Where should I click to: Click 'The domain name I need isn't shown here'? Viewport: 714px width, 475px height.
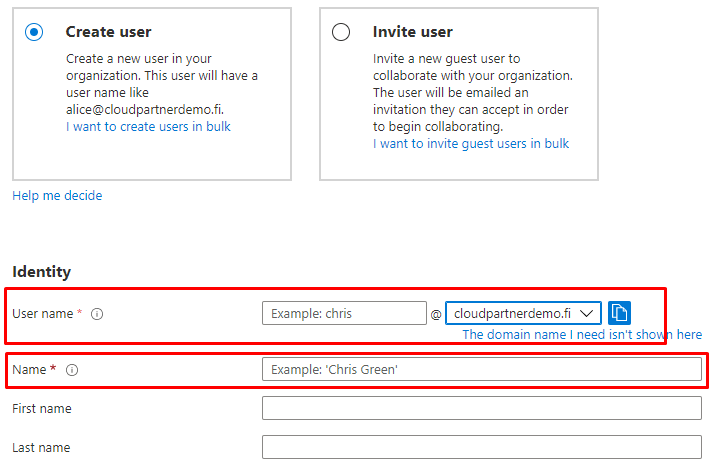click(582, 335)
